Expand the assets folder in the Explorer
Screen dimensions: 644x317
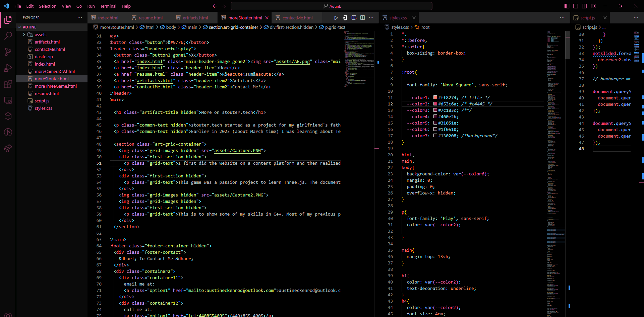pos(41,34)
